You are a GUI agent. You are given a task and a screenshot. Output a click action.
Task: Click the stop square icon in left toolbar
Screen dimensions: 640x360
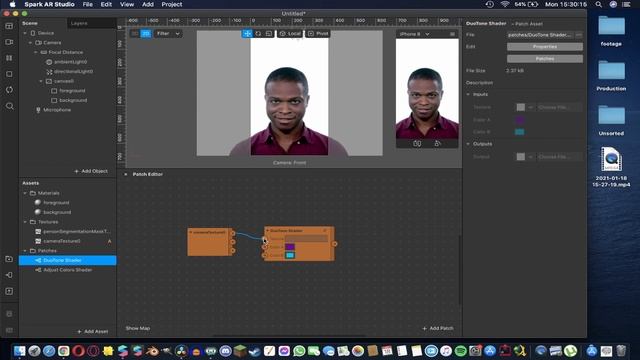coord(9,74)
